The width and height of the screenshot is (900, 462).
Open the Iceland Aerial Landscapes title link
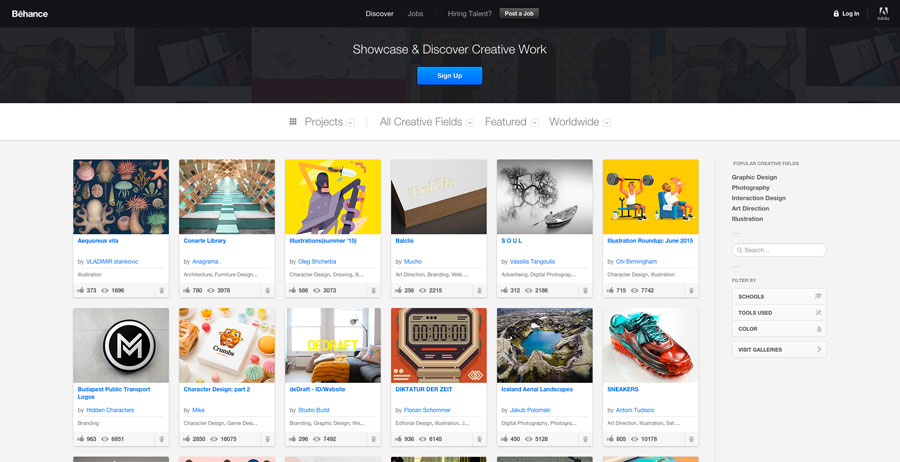(x=537, y=390)
